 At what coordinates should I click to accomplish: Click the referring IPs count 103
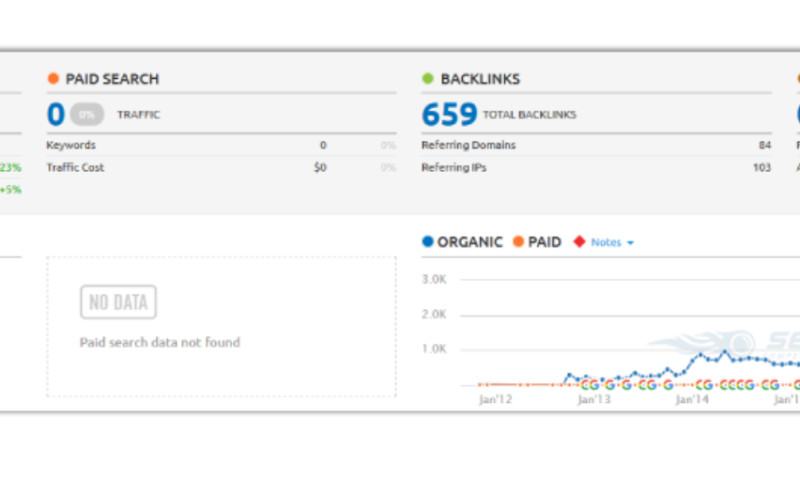pyautogui.click(x=761, y=168)
